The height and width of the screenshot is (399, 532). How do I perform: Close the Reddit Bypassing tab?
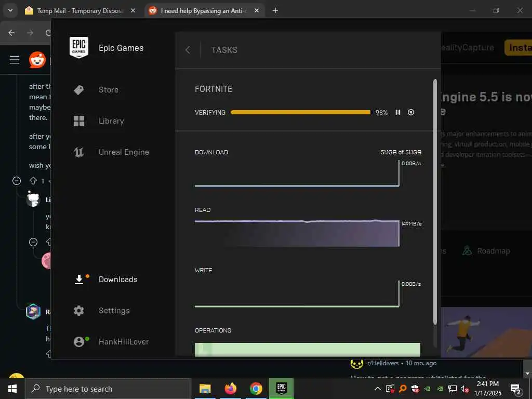pos(257,10)
